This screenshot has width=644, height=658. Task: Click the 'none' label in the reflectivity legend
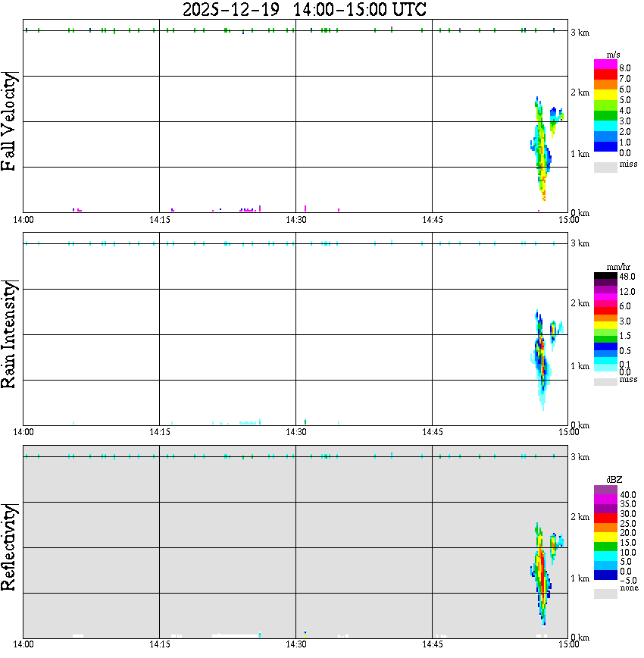tap(629, 587)
